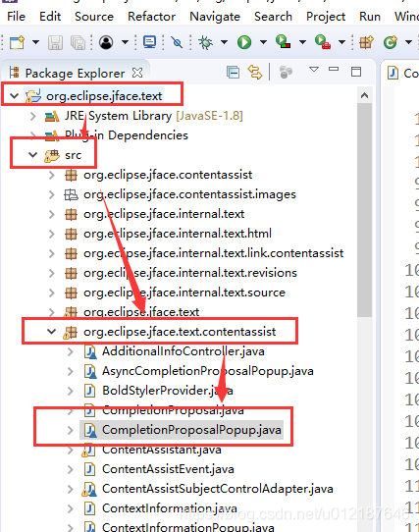Open the Run dropdown arrow

263,42
